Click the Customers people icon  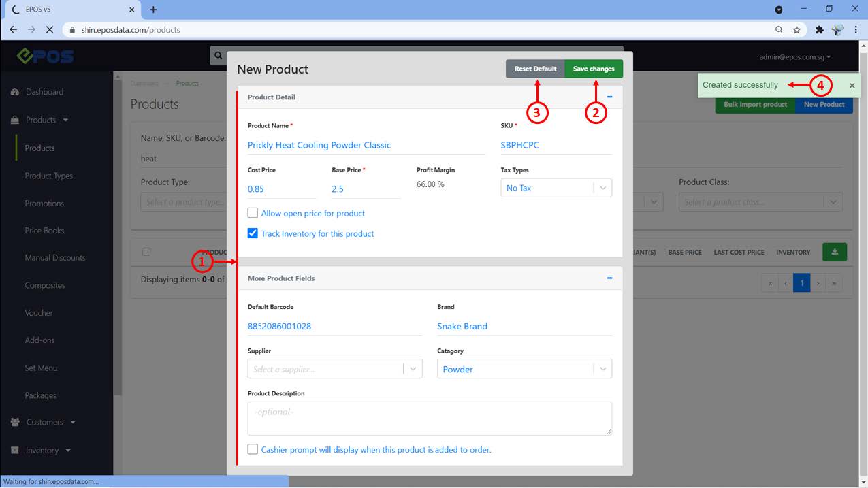[x=15, y=422]
